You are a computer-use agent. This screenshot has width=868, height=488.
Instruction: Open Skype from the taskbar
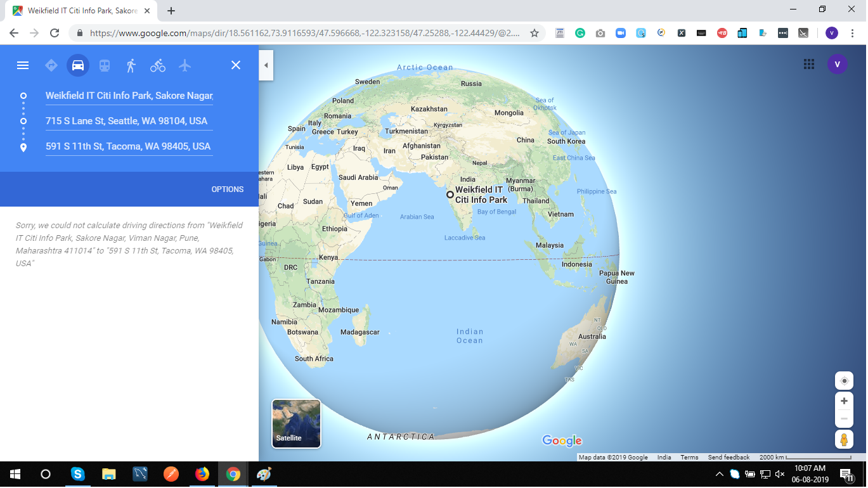coord(77,474)
